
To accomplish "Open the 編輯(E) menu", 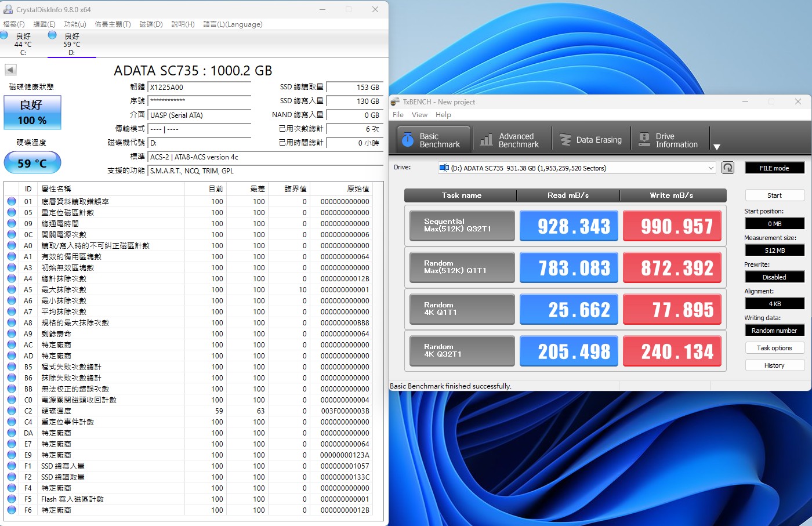I will coord(44,24).
